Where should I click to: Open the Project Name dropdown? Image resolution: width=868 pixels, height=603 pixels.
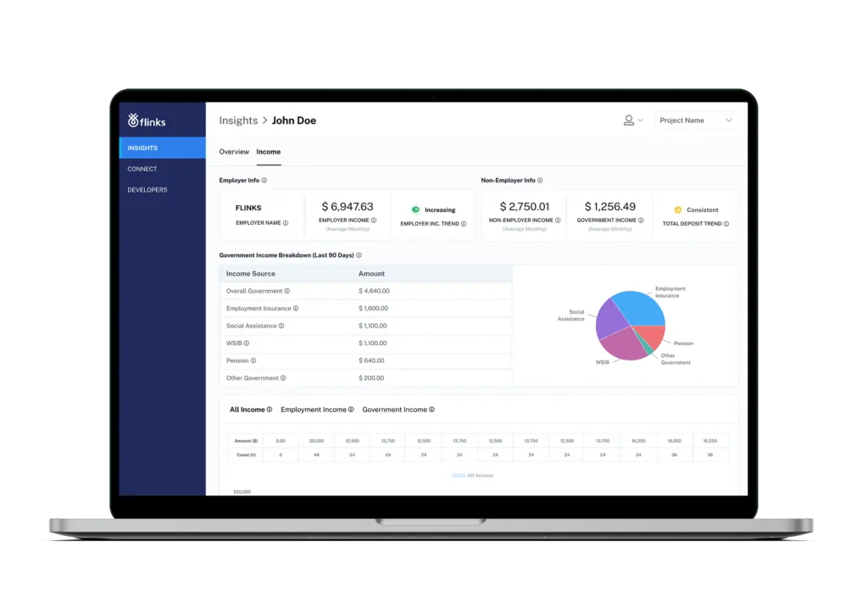click(x=695, y=120)
